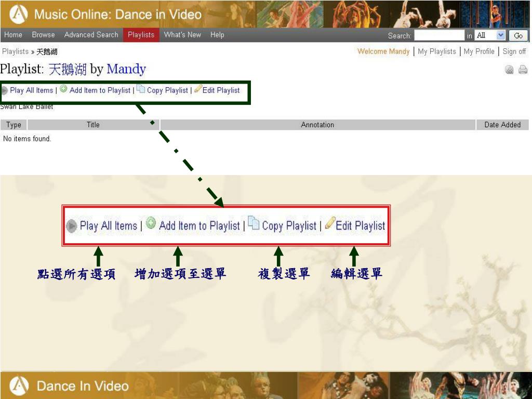Click the Alexander Street logo beside Music Online title
Image resolution: width=532 pixels, height=399 pixels.
(19, 14)
